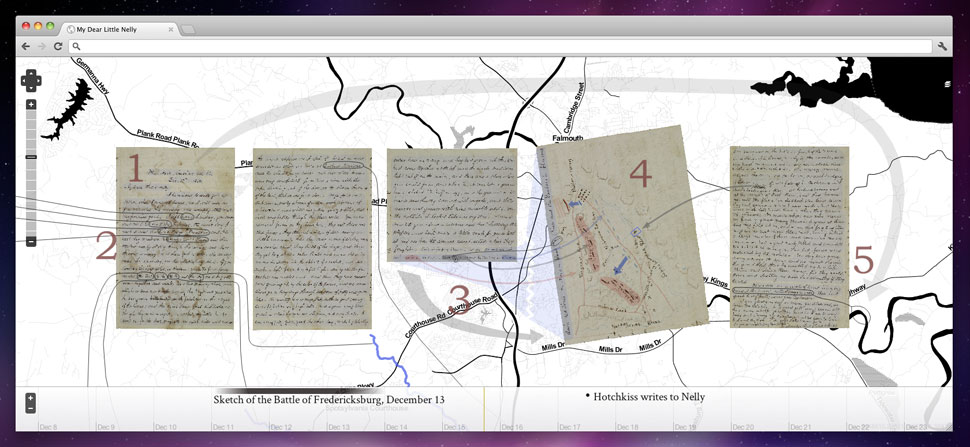Open the browser wrench settings menu

pyautogui.click(x=942, y=46)
